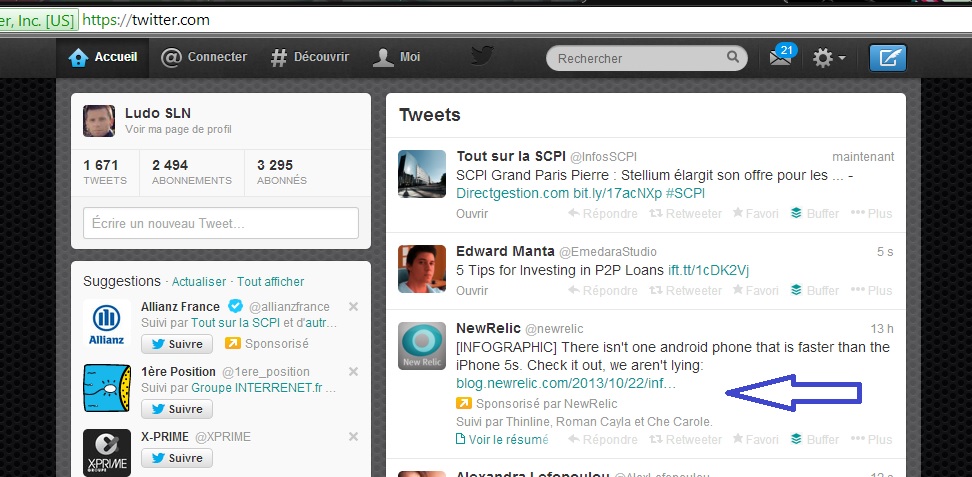This screenshot has width=972, height=477.
Task: Expand Voir le résumé on NewRelic tweet
Action: [x=502, y=439]
